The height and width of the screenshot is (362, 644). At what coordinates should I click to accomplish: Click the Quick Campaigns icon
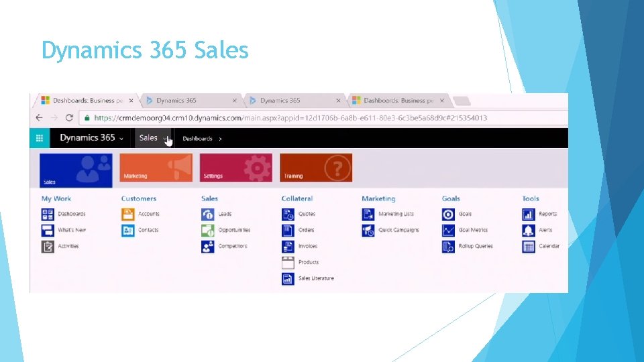tap(368, 230)
